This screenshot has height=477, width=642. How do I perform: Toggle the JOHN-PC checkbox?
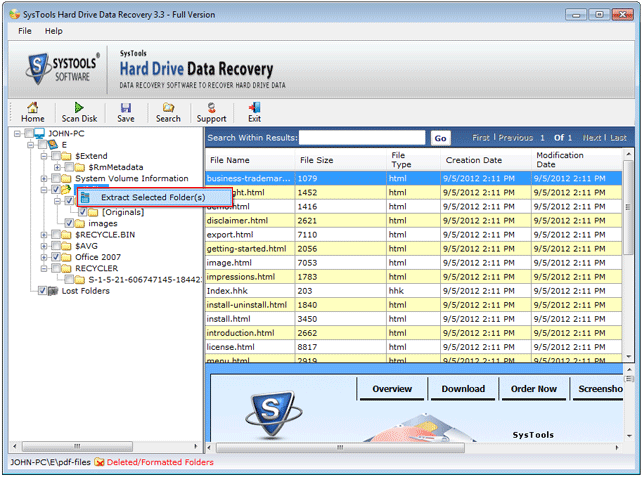[x=29, y=133]
